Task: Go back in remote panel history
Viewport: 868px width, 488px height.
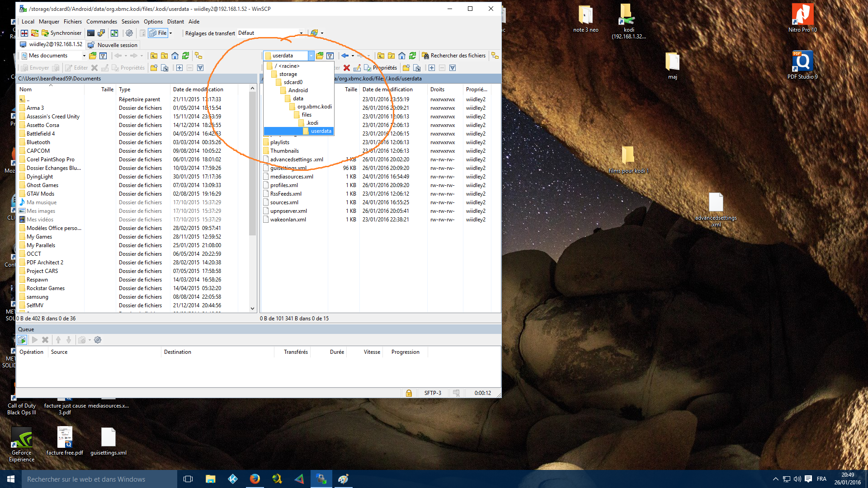Action: 345,56
